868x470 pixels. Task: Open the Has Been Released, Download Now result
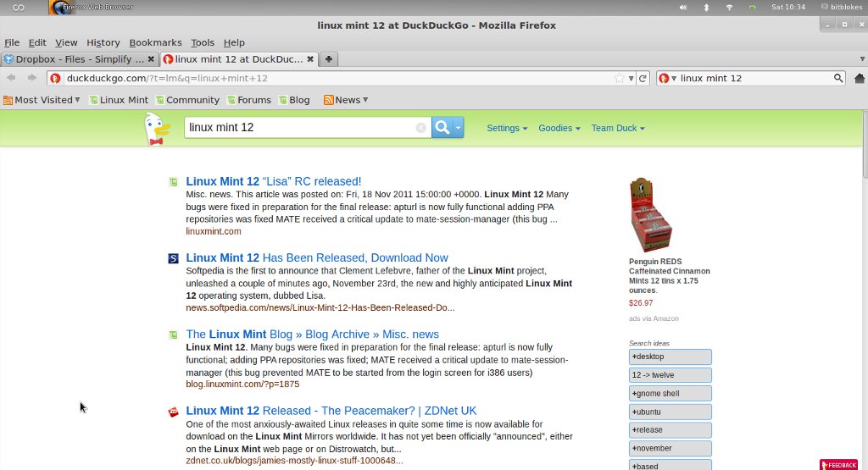tap(317, 257)
